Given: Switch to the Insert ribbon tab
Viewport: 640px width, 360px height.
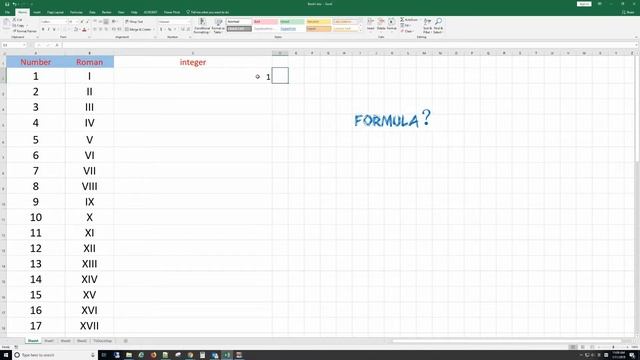Looking at the screenshot, I should [x=37, y=12].
